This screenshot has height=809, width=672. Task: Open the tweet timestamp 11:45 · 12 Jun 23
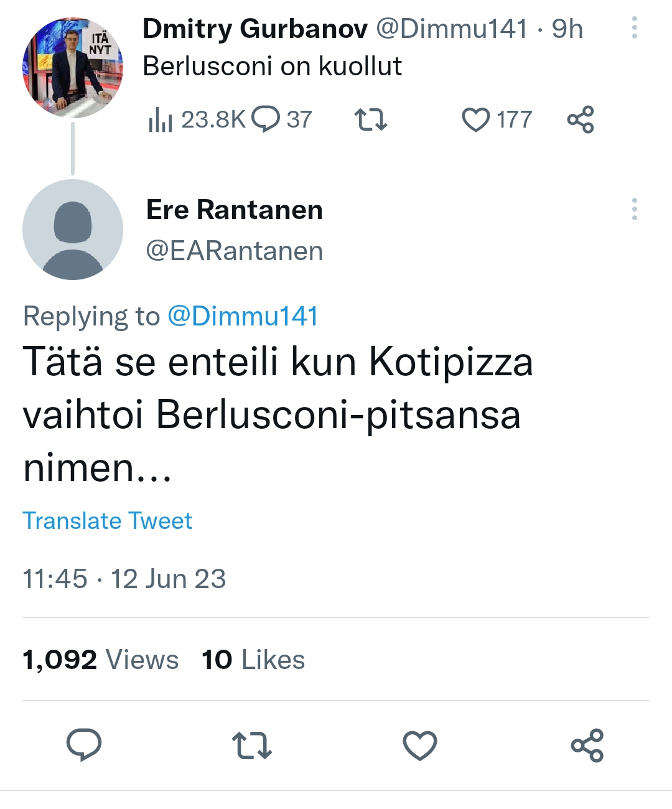(x=124, y=579)
